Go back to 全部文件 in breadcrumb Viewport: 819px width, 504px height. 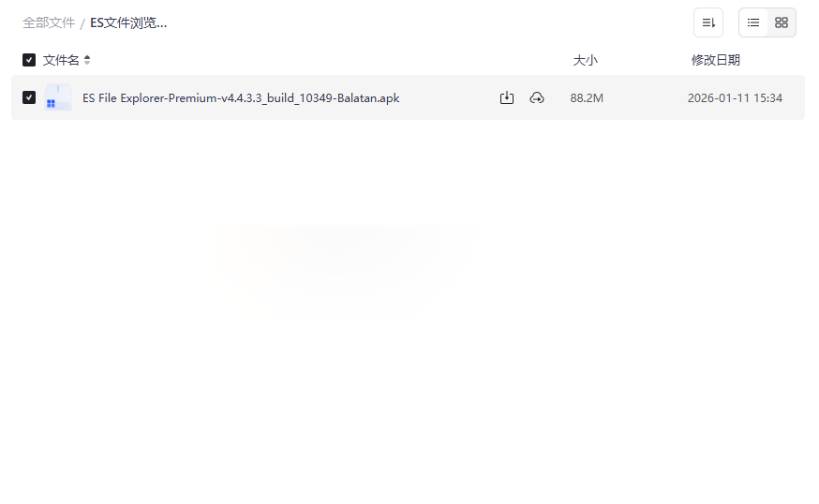(x=49, y=23)
